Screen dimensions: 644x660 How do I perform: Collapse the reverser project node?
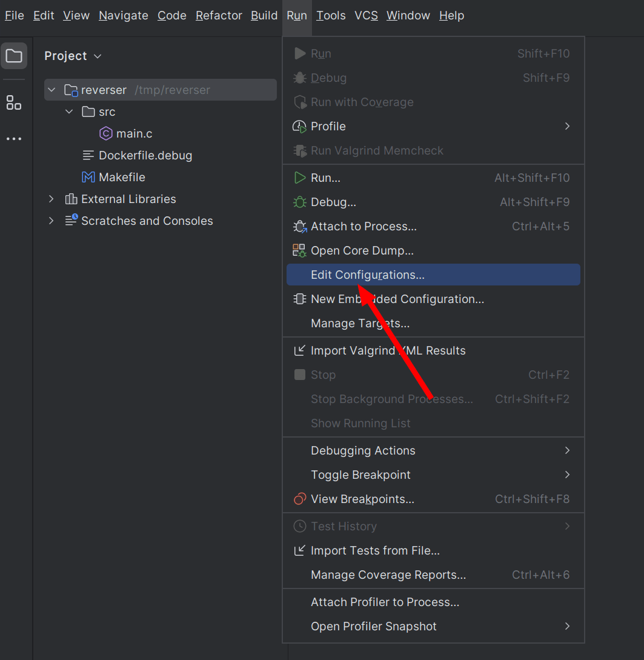pos(53,89)
